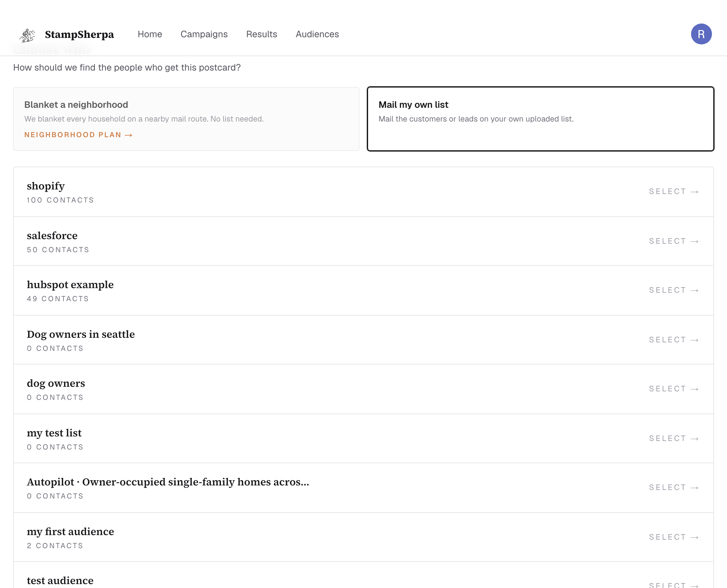Select the Dog owners in seattle list
The image size is (727, 588).
[x=363, y=340]
